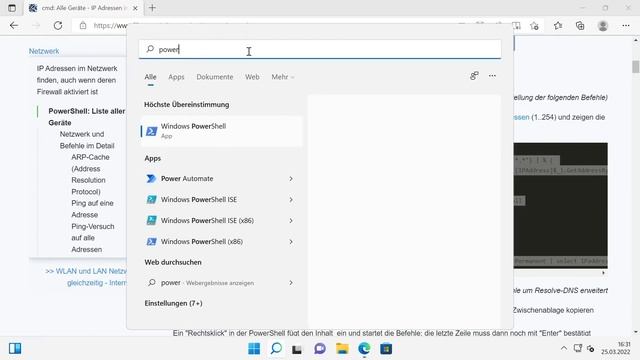
Task: Open a new browser tab
Action: pos(152,8)
